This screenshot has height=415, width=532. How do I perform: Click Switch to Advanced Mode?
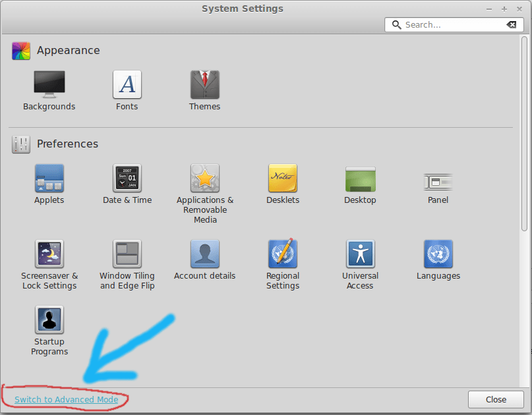tap(63, 399)
